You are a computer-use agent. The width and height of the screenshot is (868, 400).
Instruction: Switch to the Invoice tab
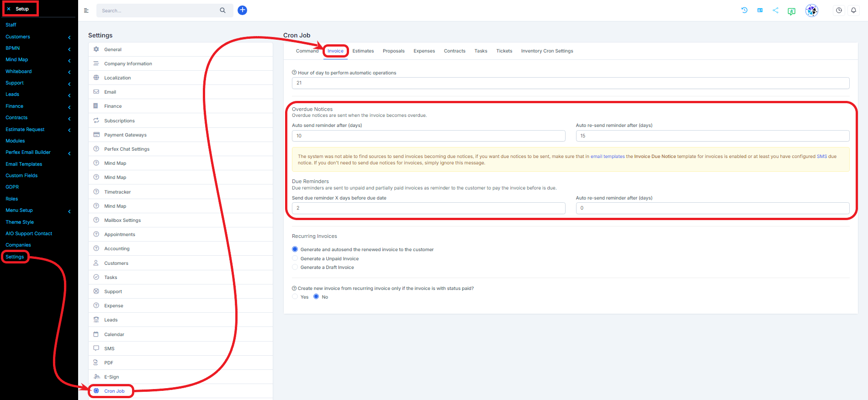coord(335,51)
